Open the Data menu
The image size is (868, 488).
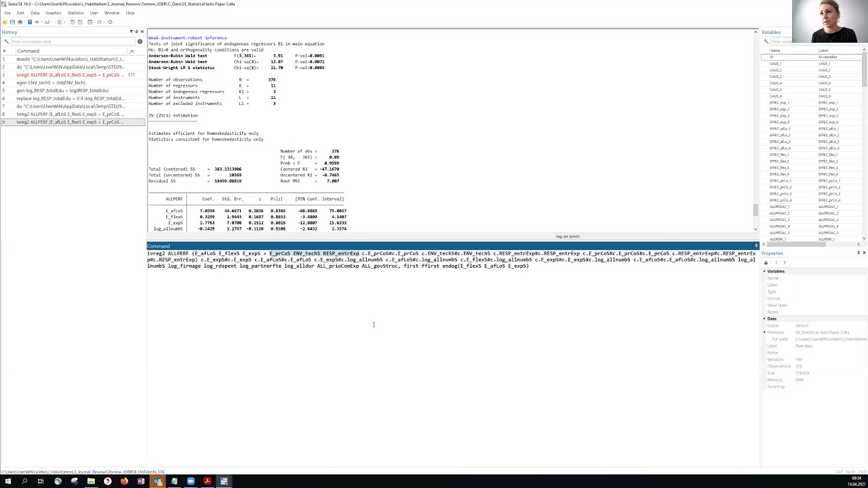(35, 13)
